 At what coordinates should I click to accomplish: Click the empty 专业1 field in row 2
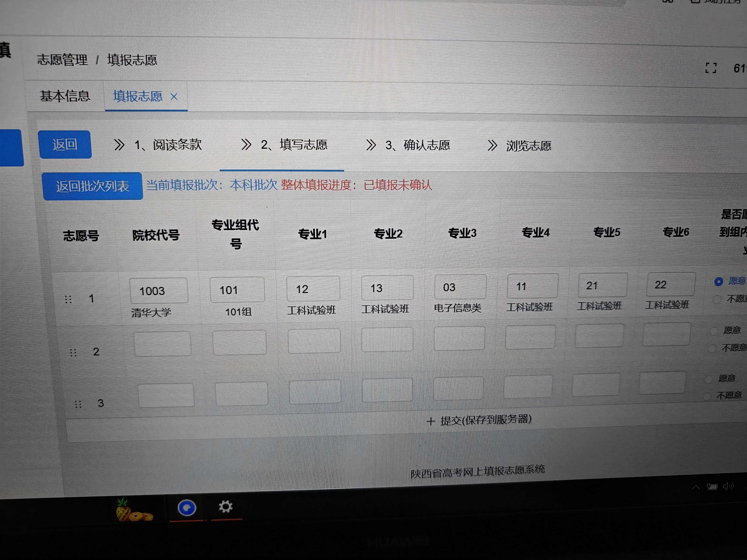point(314,341)
